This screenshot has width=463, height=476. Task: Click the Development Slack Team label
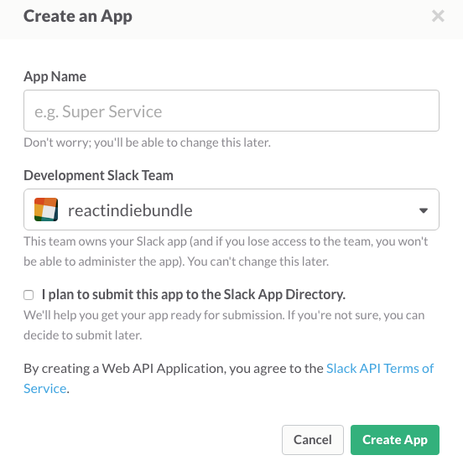(98, 175)
